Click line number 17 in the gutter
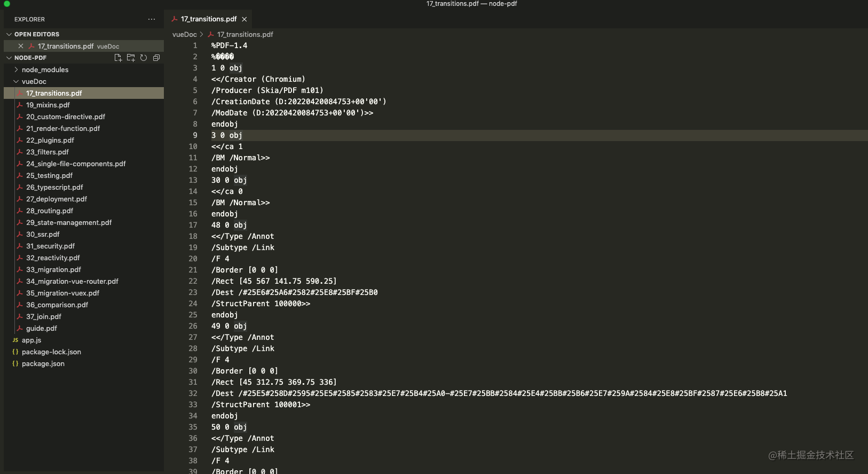Screen dimensions: 868x474 pos(193,225)
